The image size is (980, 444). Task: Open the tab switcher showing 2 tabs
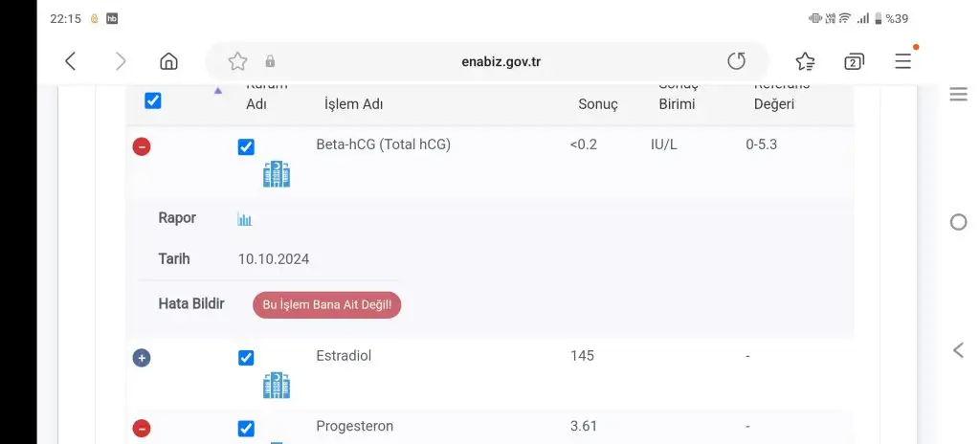point(854,61)
